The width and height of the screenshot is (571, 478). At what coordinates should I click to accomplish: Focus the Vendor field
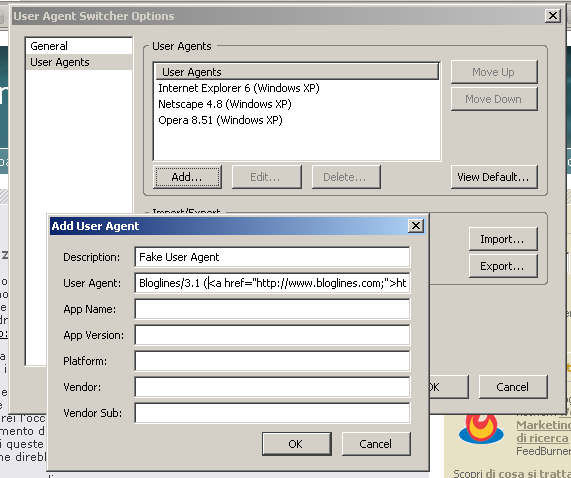272,387
